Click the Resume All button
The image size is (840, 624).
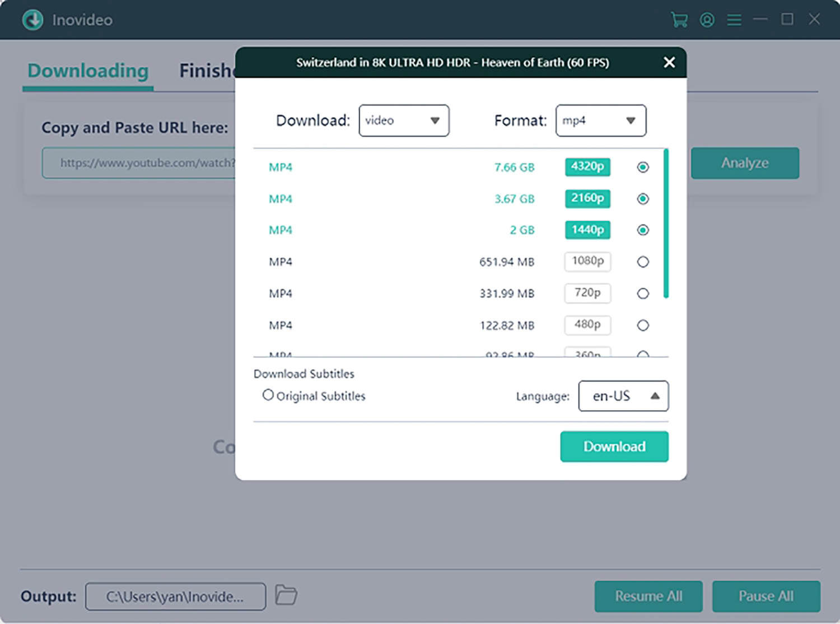[x=648, y=596]
